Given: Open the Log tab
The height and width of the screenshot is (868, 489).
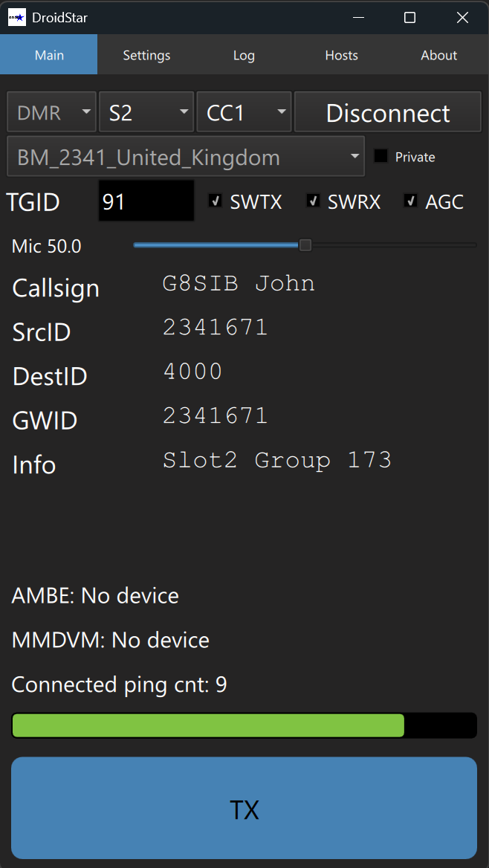Looking at the screenshot, I should pos(244,55).
